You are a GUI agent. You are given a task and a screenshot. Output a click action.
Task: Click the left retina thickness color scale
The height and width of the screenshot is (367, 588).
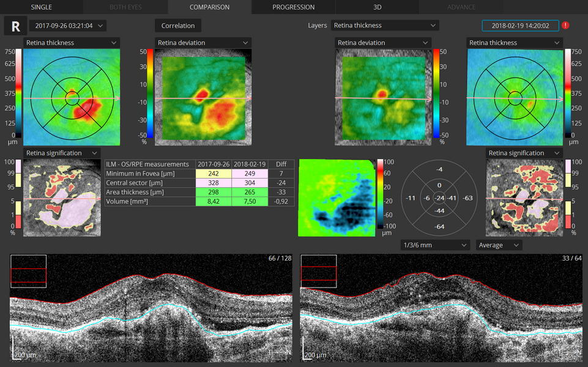(18, 93)
